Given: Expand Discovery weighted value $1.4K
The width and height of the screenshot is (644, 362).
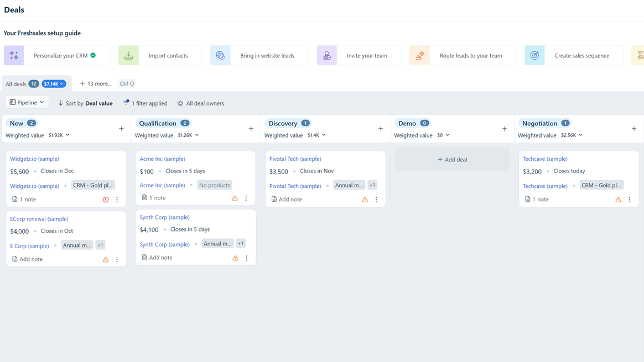Looking at the screenshot, I should pyautogui.click(x=316, y=135).
